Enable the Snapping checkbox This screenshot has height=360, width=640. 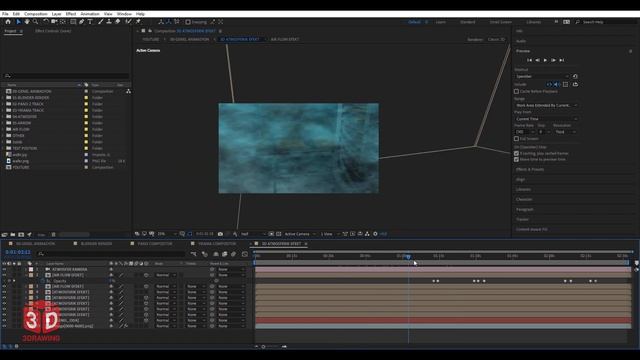coord(188,22)
